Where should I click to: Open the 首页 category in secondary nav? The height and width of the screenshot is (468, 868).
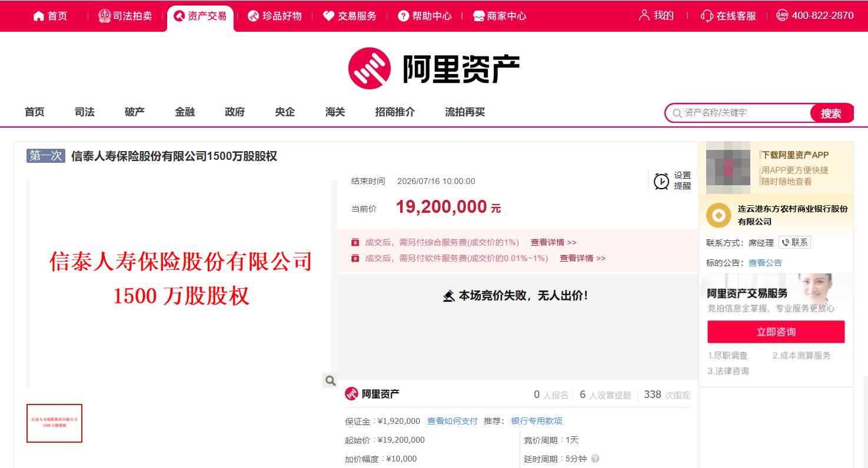coord(35,112)
